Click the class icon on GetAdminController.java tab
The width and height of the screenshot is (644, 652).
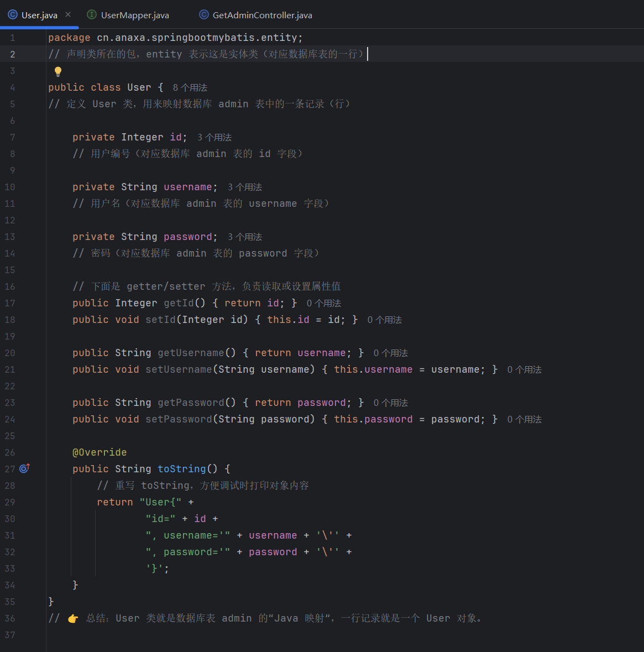[x=204, y=14]
